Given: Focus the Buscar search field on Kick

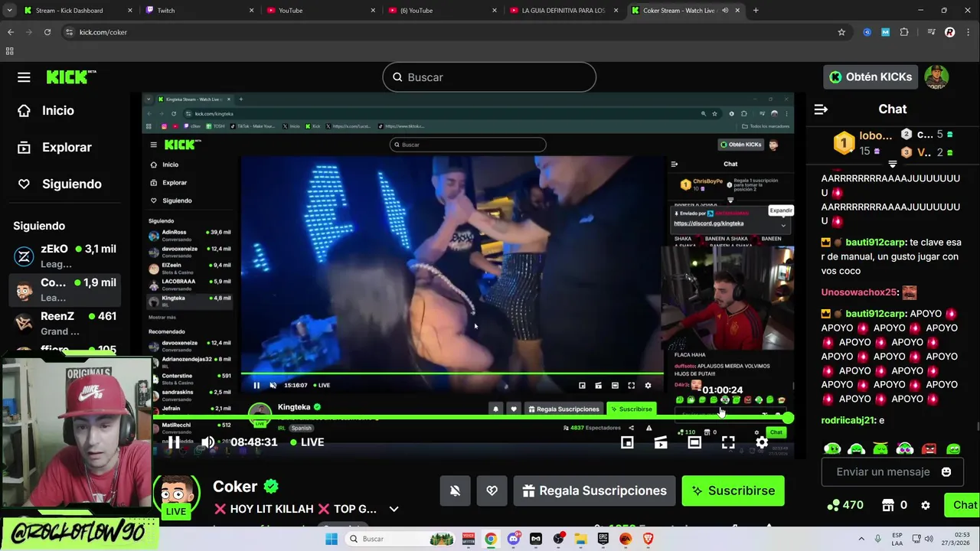Looking at the screenshot, I should [489, 77].
